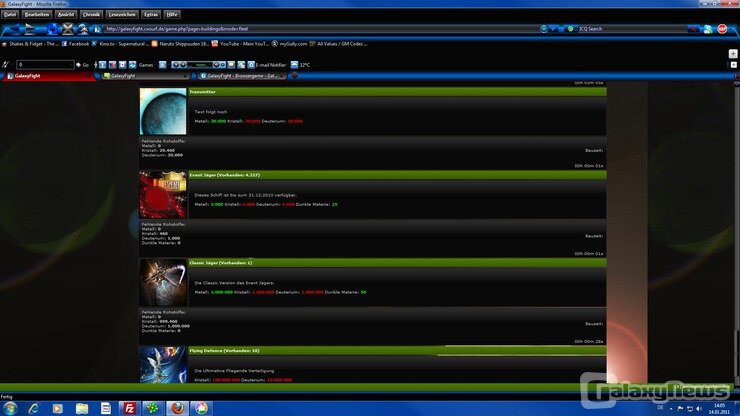Click the Adblock Plus stop-sign icon
Viewport: 740px width, 416px height.
pyautogui.click(x=722, y=29)
